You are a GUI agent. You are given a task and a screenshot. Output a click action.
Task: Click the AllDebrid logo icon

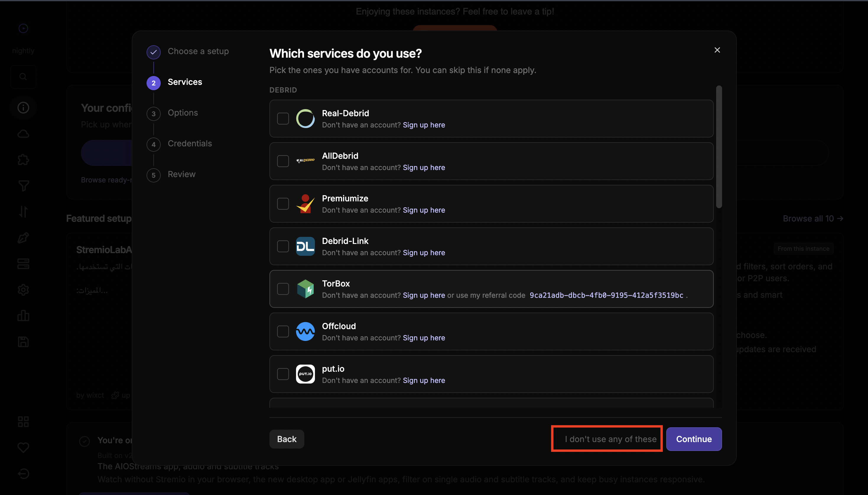[305, 161]
